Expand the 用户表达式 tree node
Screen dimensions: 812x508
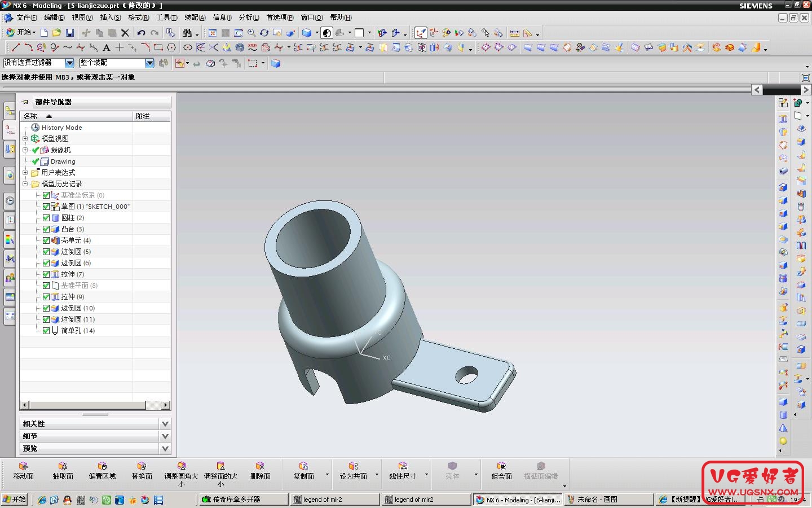coord(25,173)
